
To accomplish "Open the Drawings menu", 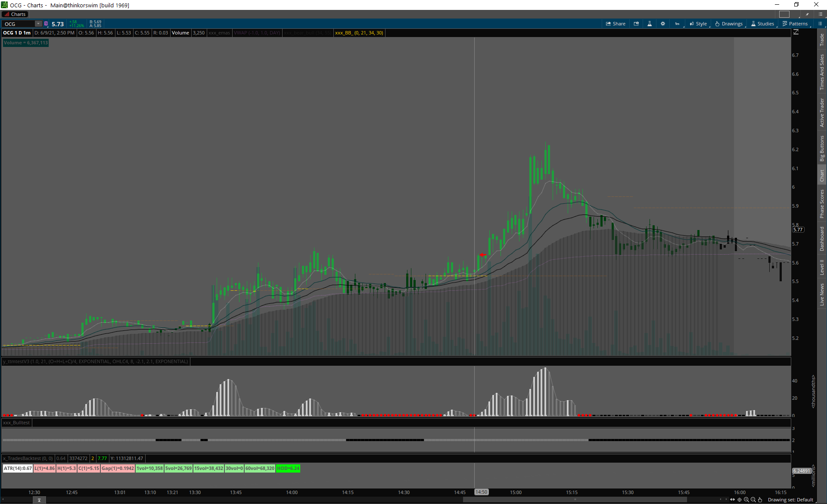I will pos(729,24).
